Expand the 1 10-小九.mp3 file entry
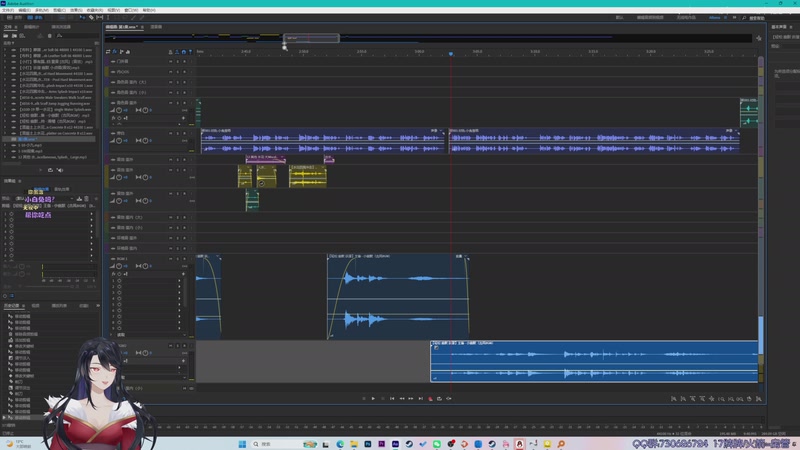Screen dimensions: 800x450 pyautogui.click(x=5, y=145)
